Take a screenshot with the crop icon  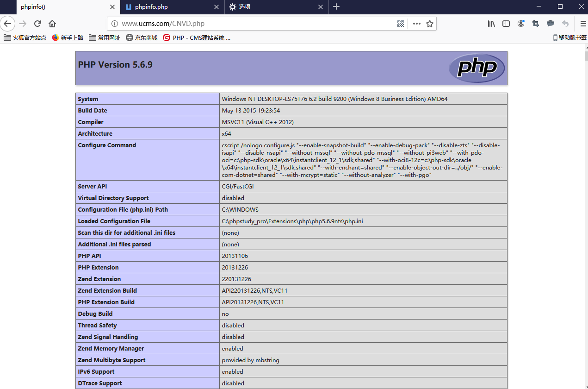536,24
